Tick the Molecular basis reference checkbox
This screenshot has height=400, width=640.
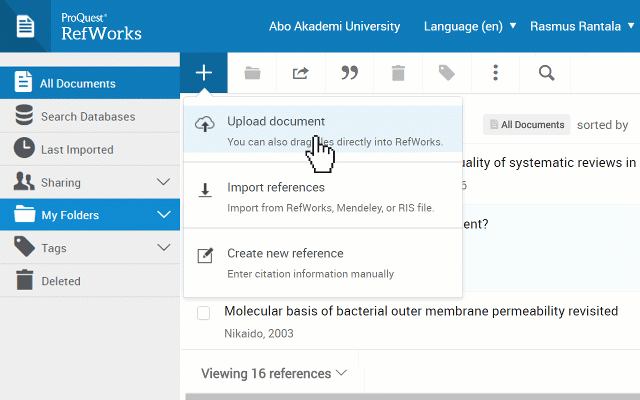(x=203, y=313)
